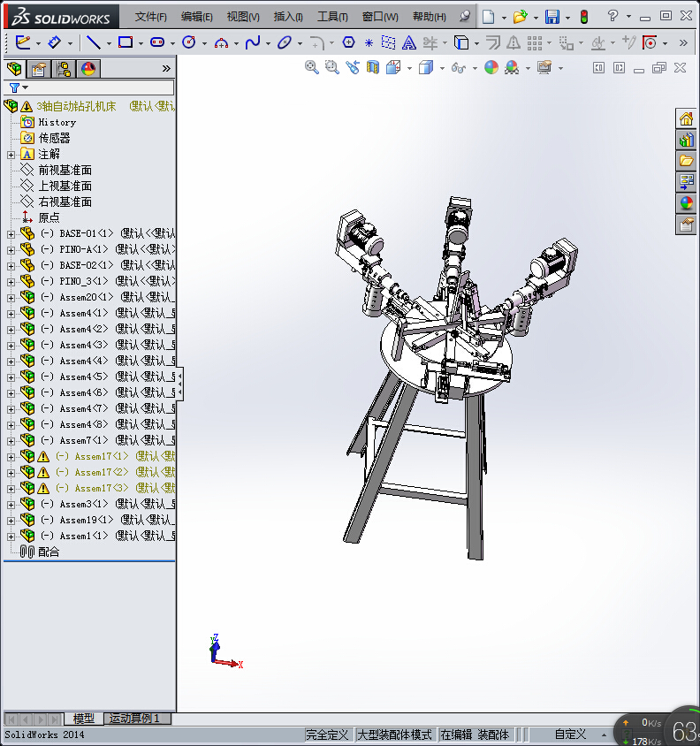This screenshot has width=700, height=746.
Task: Select the 原点 origin item
Action: point(49,218)
